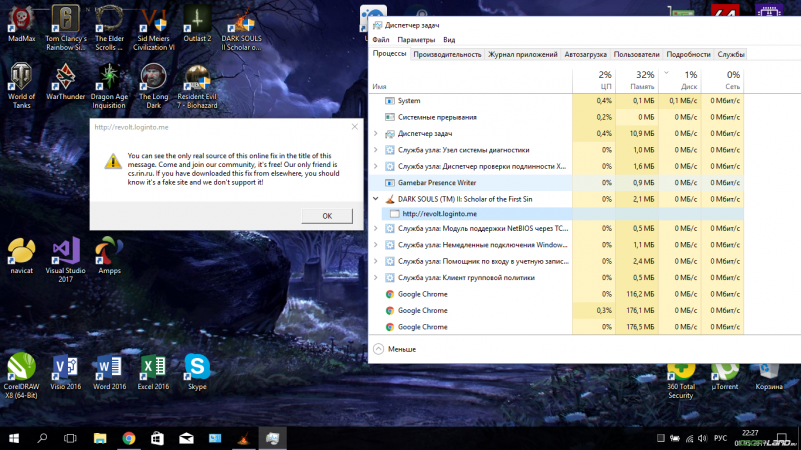Open the Visio 2016 desktop shortcut

coord(65,372)
